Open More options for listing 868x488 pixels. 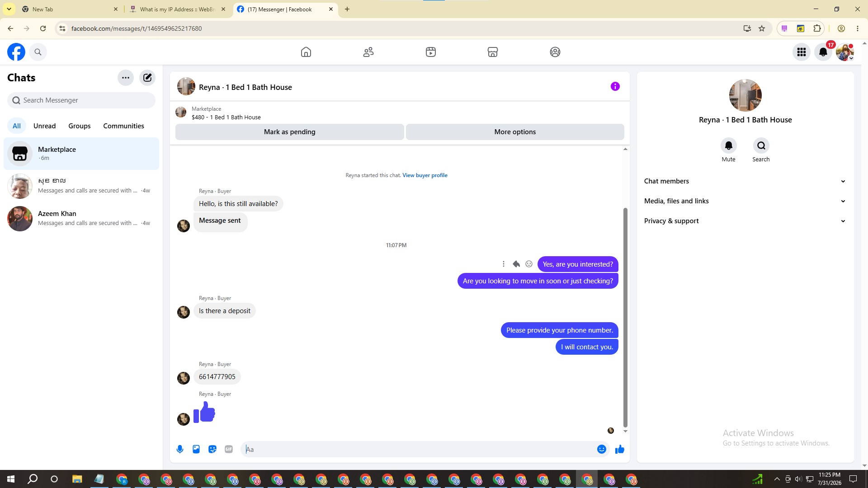[515, 132]
